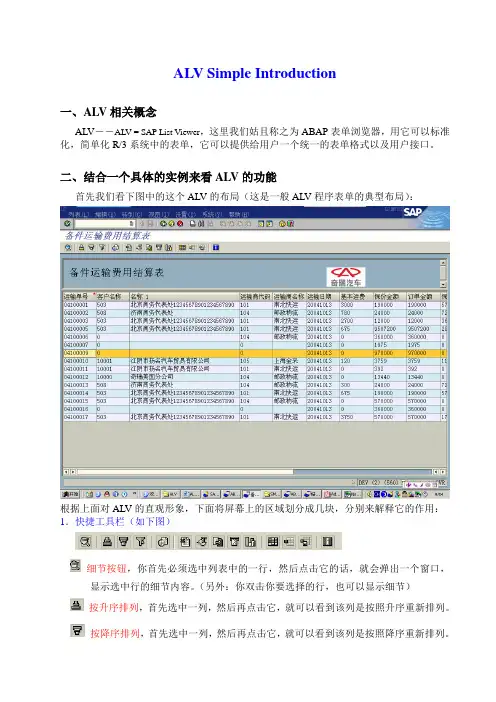
Task: Click the up arrow on ALV header area scrollbar
Action: [443, 263]
